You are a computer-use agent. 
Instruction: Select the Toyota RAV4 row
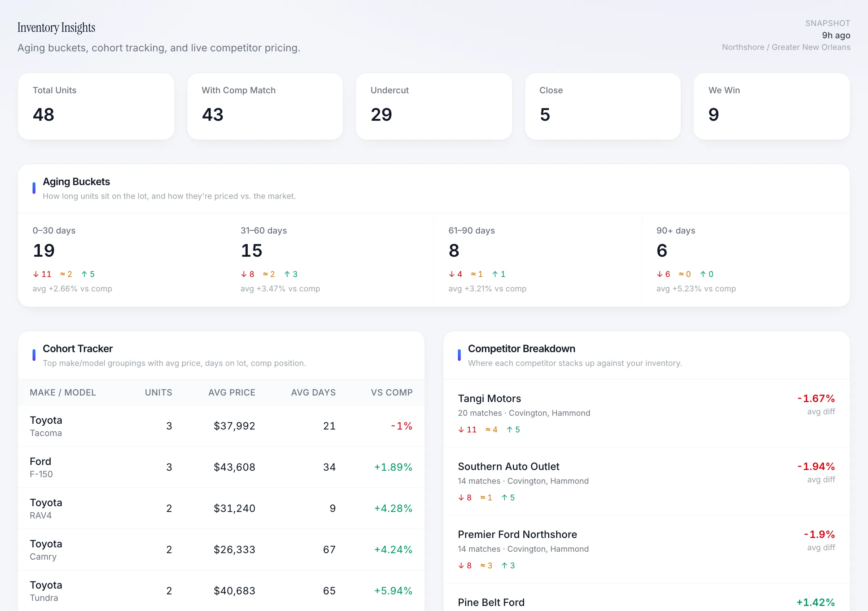pyautogui.click(x=221, y=508)
